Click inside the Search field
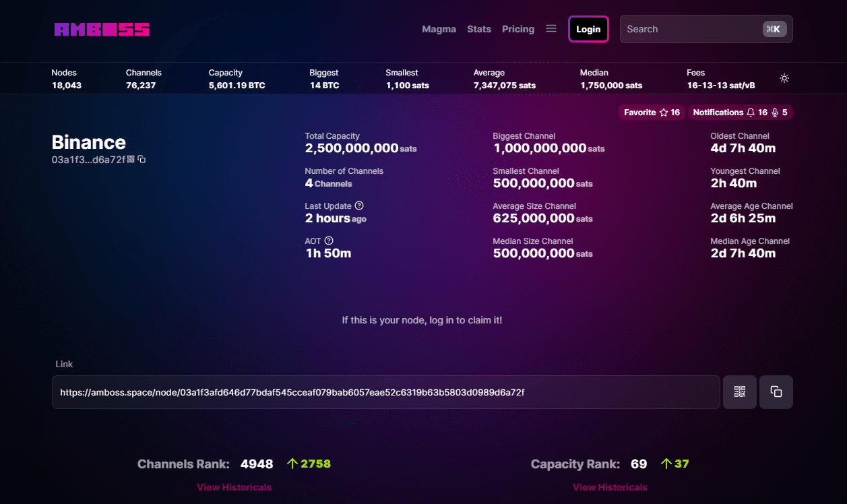 click(687, 29)
